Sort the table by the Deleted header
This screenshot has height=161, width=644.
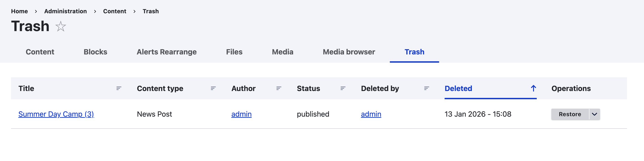point(458,88)
